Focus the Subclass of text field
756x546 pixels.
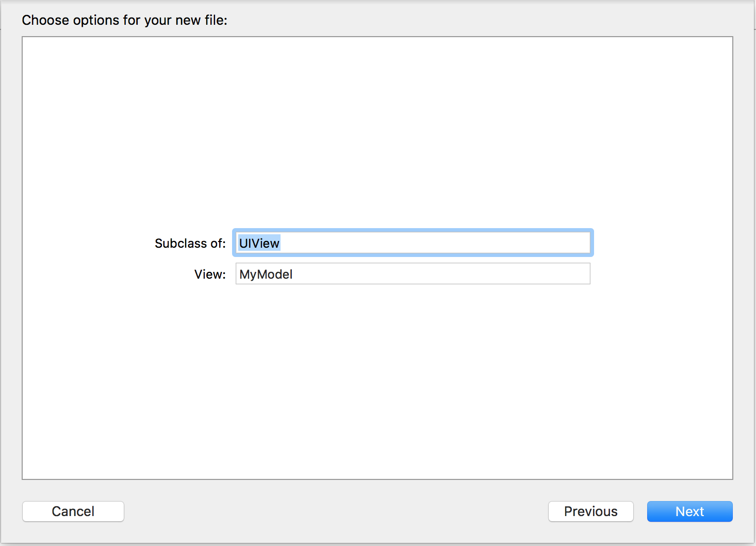coord(413,243)
